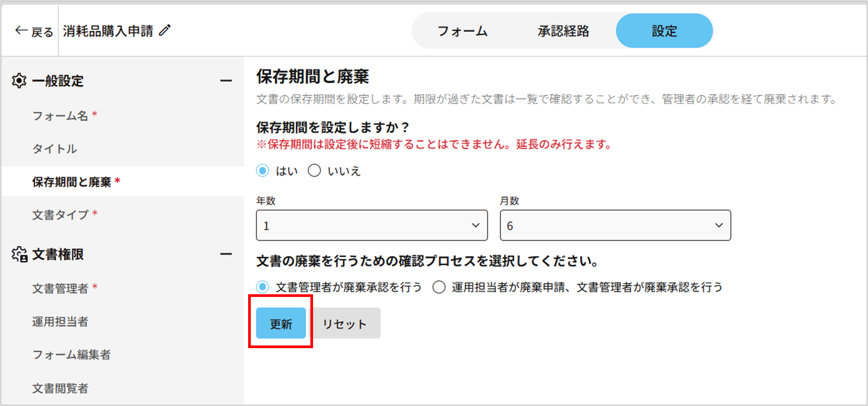Switch to the 承認経路 tab
The width and height of the screenshot is (868, 406).
tap(563, 31)
